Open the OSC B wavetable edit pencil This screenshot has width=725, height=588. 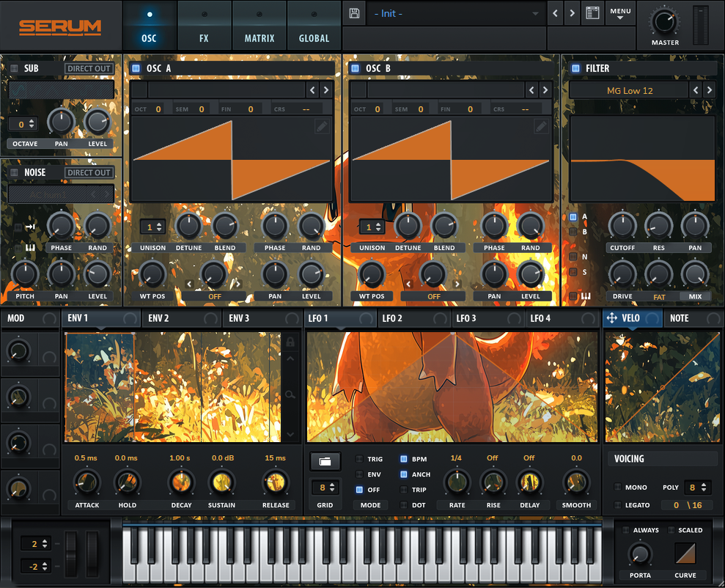point(541,125)
